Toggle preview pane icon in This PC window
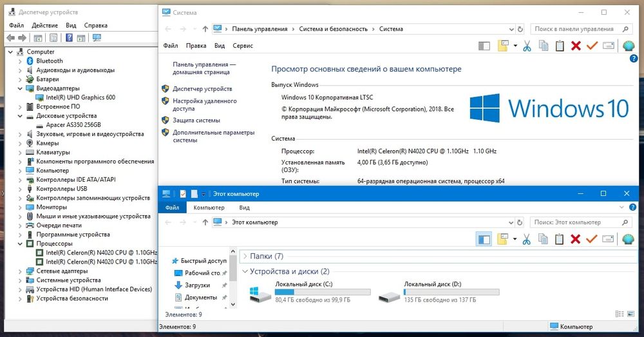 tap(484, 239)
